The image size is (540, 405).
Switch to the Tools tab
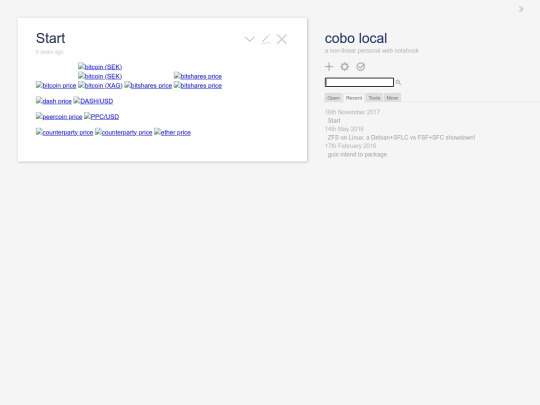[374, 98]
